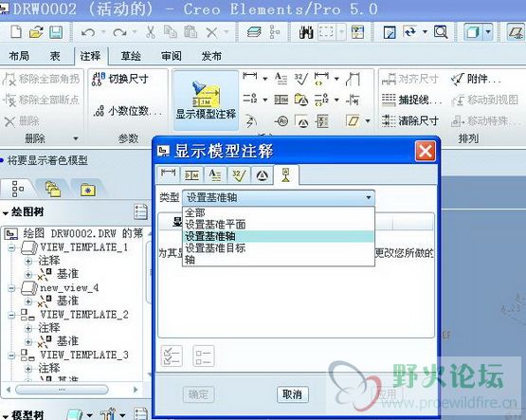Screen dimensions: 526x420
Task: Click the large Show Model Annotations button
Action: tap(206, 100)
